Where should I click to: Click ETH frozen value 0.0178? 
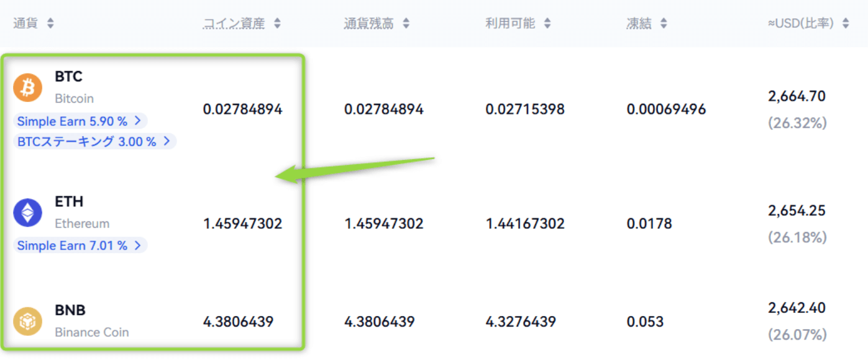point(649,223)
